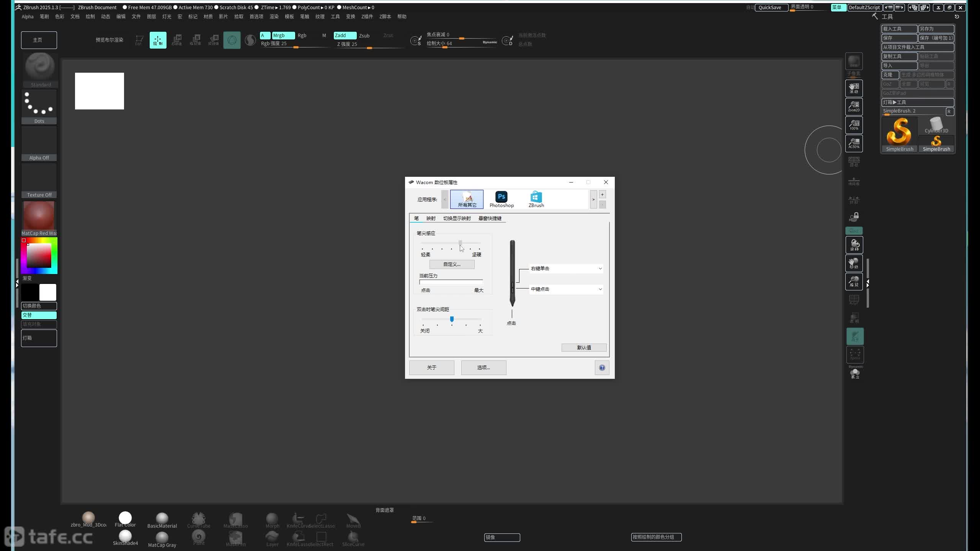980x551 pixels.
Task: Open the MatCap Red Wax material
Action: point(39,218)
